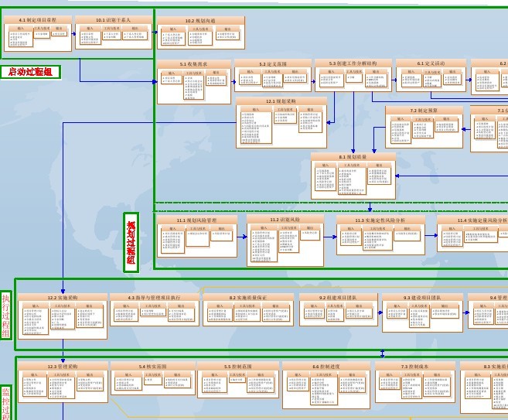
Task: Select the 4.3 指导与管理项目执行 box
Action: point(154,309)
